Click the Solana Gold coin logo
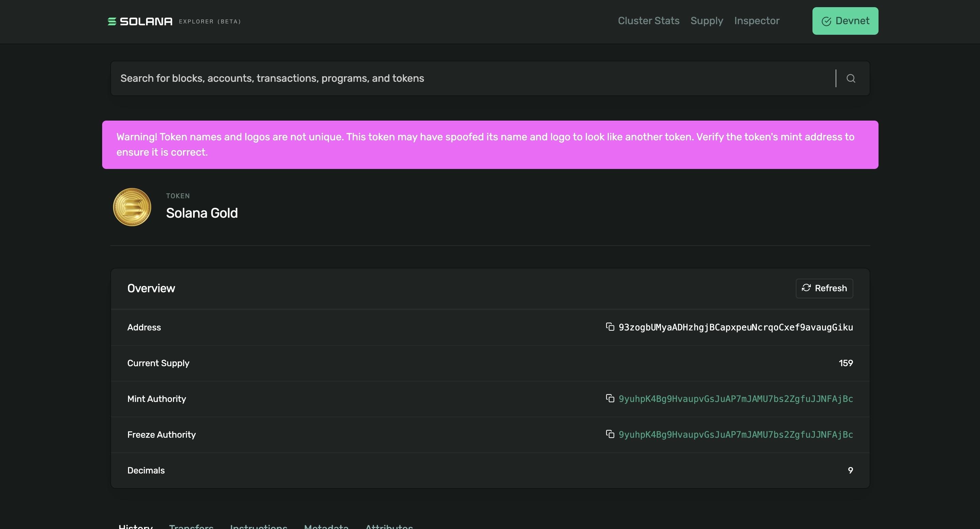This screenshot has width=980, height=529. (x=132, y=207)
